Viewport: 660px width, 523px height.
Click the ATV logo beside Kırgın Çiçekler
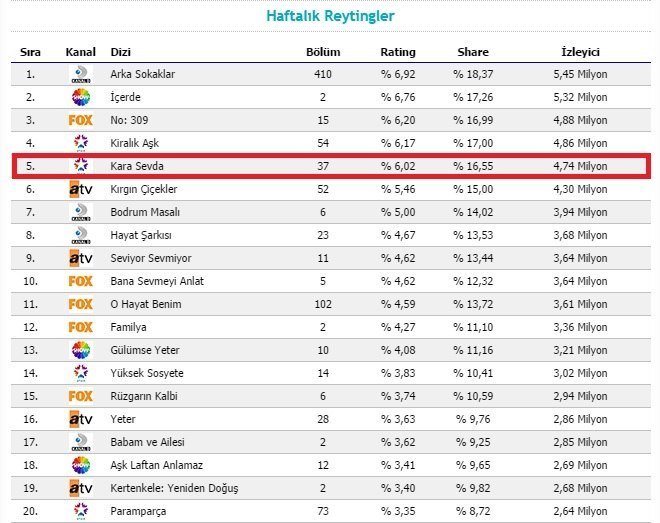coord(81,189)
